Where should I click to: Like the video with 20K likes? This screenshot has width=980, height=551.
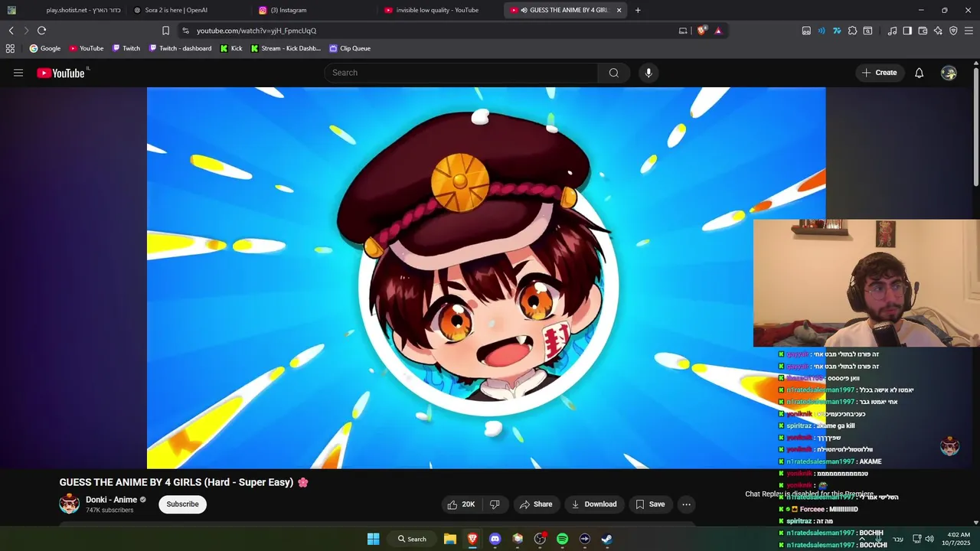[x=461, y=504]
